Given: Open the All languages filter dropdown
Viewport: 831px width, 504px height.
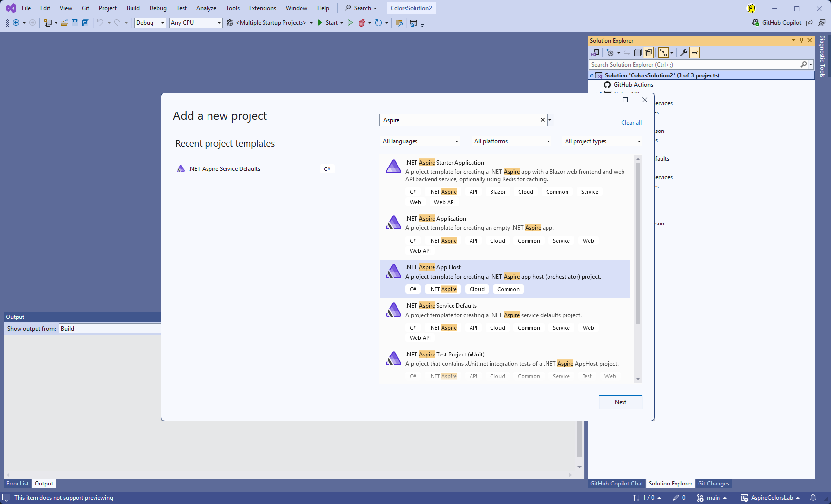Looking at the screenshot, I should 420,141.
